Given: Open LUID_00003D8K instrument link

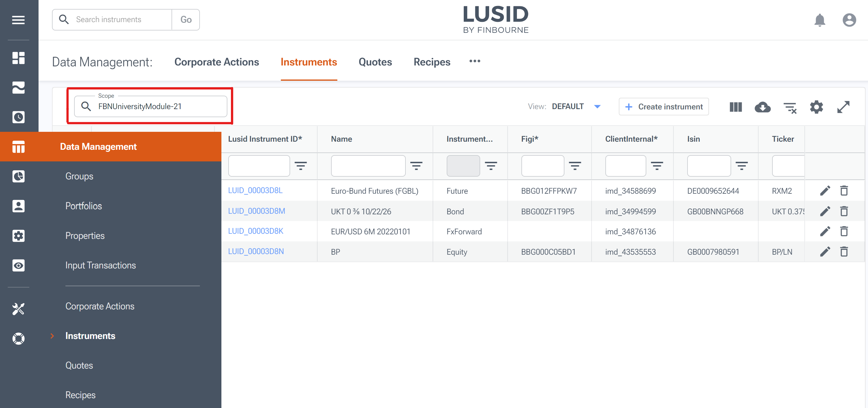Looking at the screenshot, I should [x=255, y=231].
